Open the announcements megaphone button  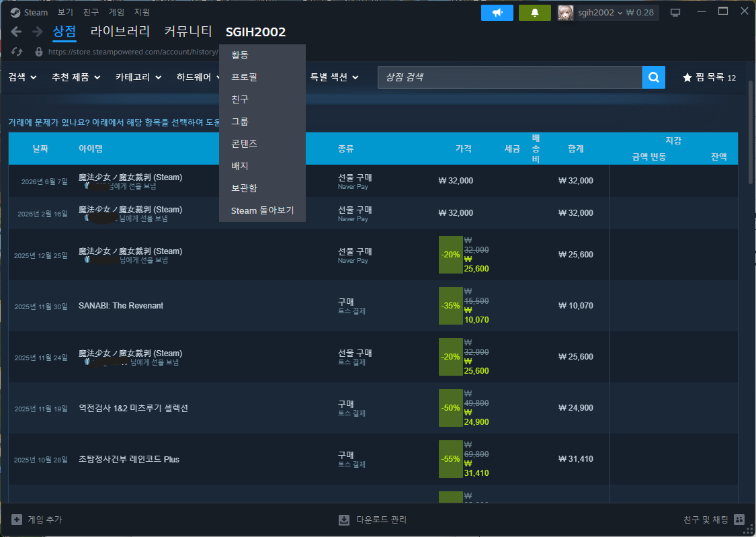coord(497,13)
